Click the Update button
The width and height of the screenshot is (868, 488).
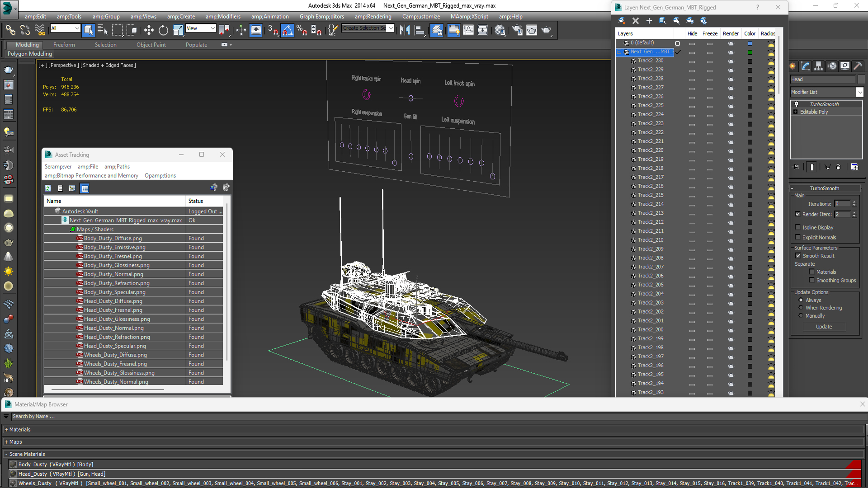(x=824, y=327)
